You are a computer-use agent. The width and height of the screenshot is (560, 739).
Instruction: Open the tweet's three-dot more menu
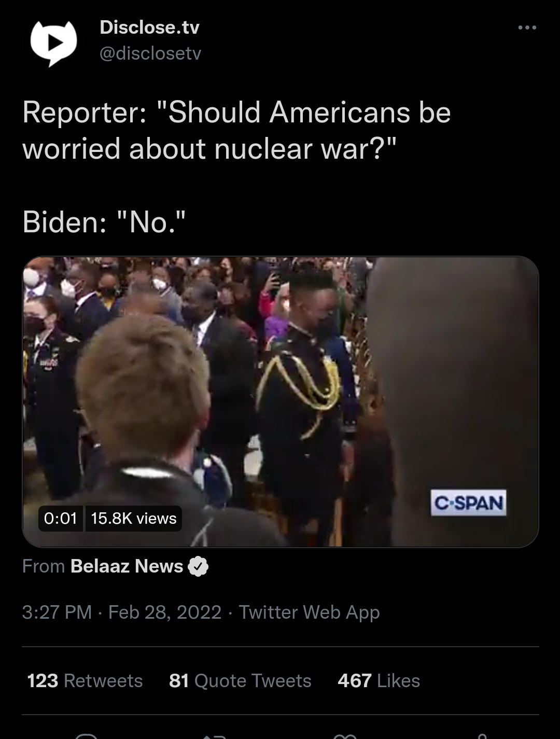click(x=527, y=27)
